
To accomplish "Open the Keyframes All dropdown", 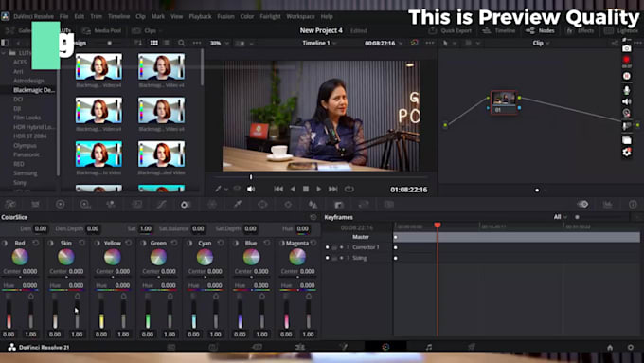I will [x=561, y=217].
